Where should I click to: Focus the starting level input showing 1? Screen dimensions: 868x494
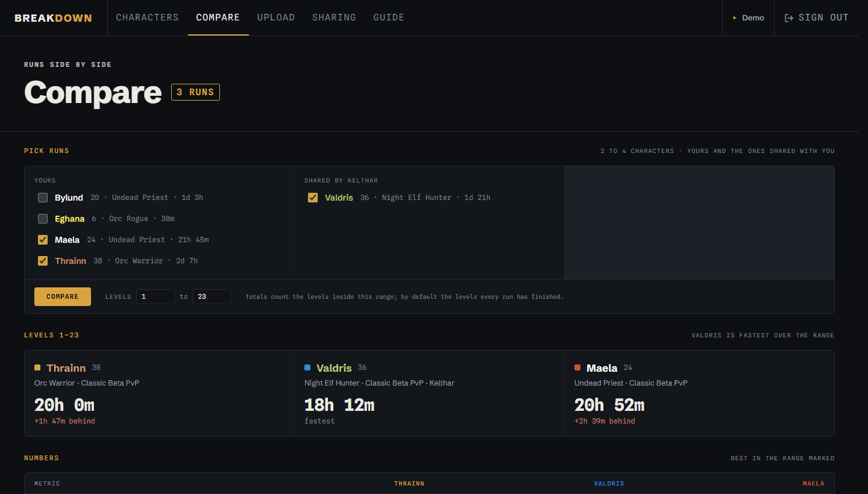(156, 296)
